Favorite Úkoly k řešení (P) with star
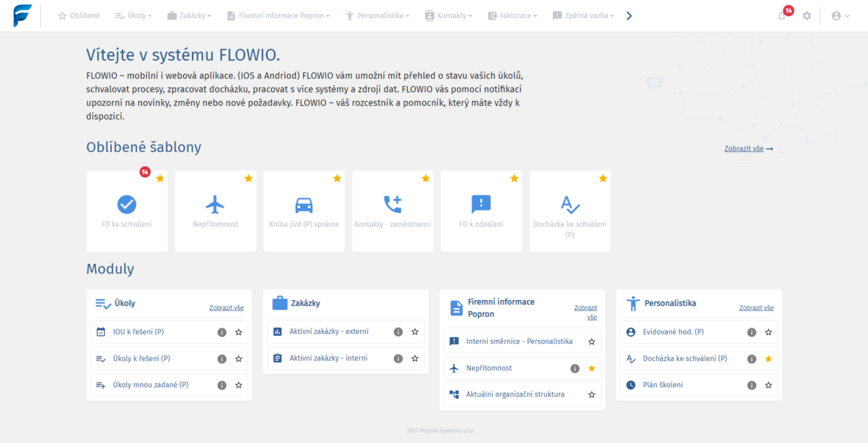Viewport: 868px width, 443px height. tap(239, 359)
